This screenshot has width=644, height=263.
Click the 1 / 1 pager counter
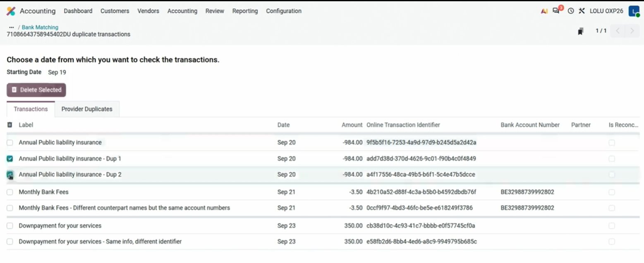[601, 31]
